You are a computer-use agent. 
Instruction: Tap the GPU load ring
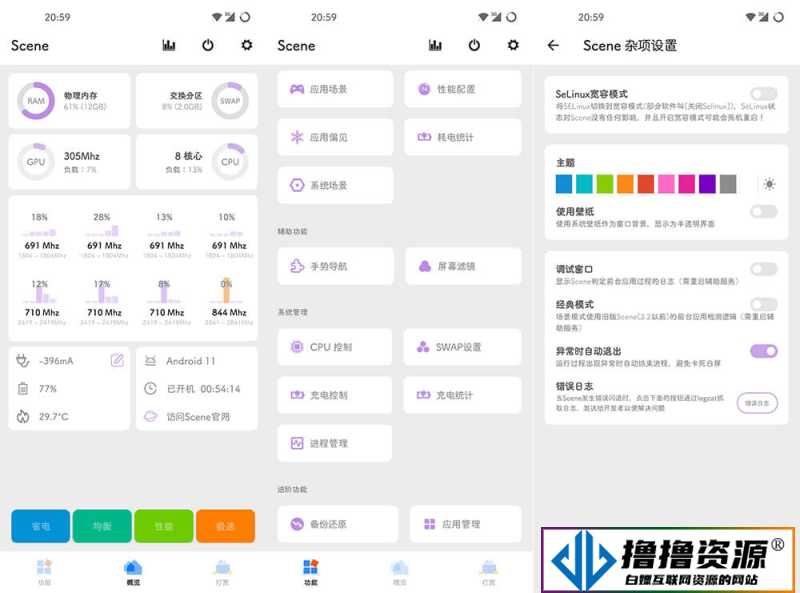click(x=36, y=162)
